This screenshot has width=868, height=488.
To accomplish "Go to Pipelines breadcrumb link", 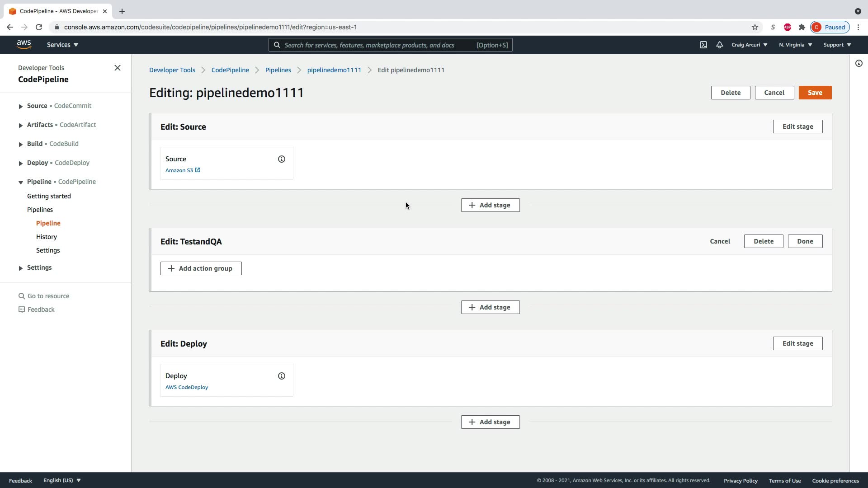I will (x=278, y=70).
